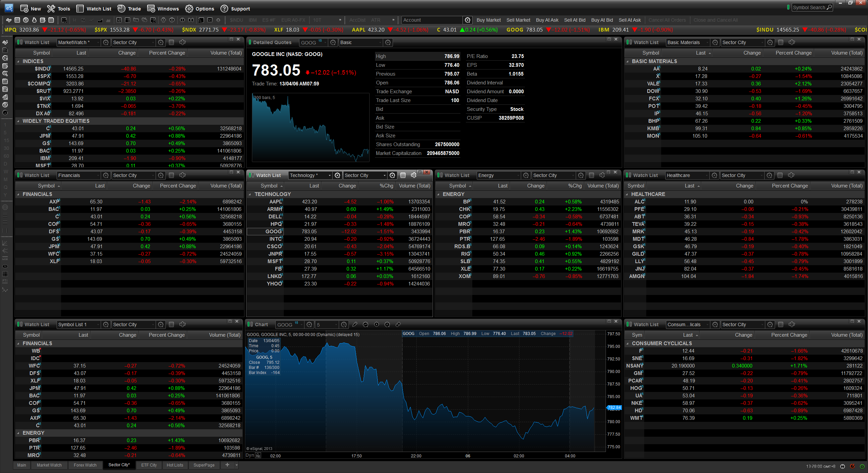Select the AAPL row in Technology list

[x=339, y=202]
